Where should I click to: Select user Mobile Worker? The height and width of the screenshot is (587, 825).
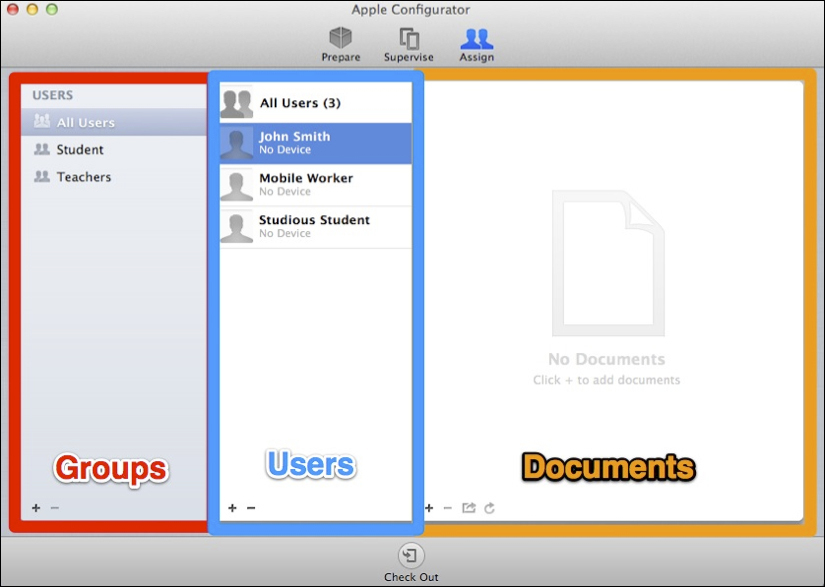(316, 185)
